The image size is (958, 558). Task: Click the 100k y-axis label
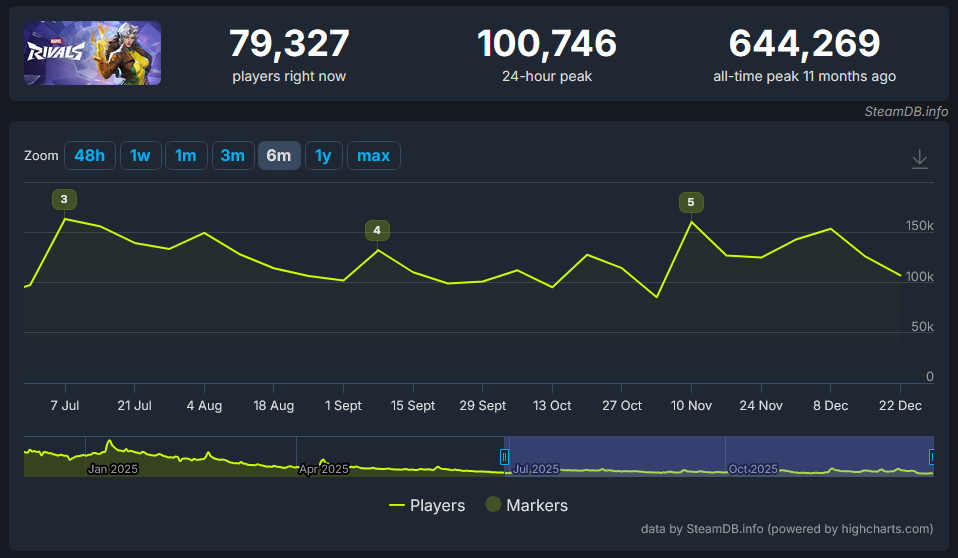pyautogui.click(x=920, y=277)
